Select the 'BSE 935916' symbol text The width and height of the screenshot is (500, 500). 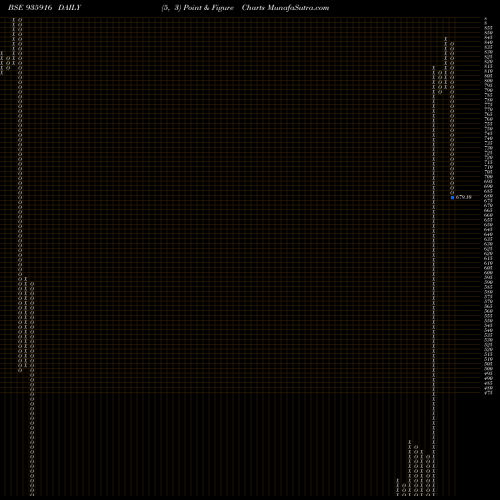30,8
